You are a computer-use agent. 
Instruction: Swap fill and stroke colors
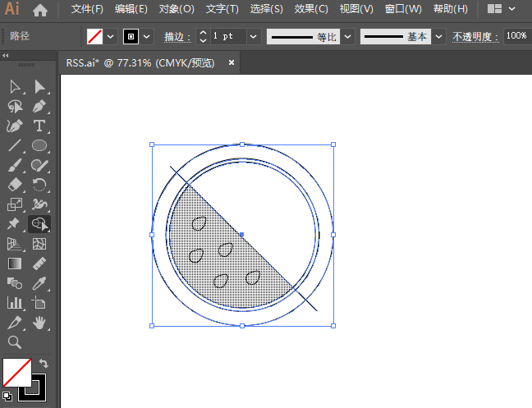[x=44, y=364]
